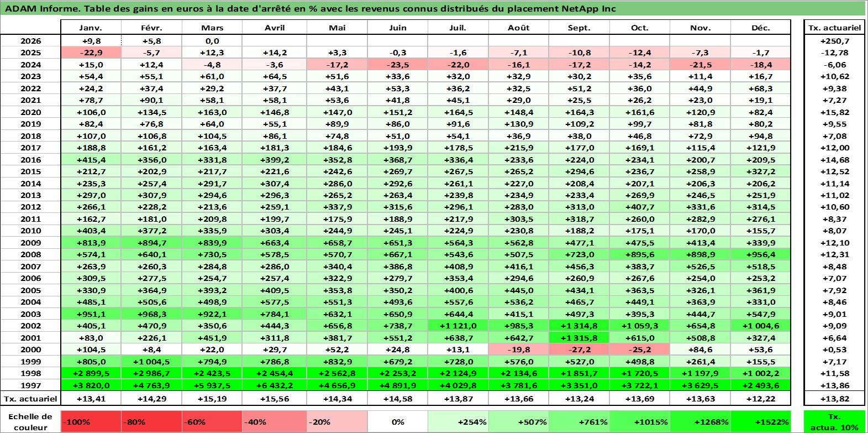Viewport: 868px width, 433px height.
Task: Click the '0,0' cell for Mars 2026
Action: 212,41
